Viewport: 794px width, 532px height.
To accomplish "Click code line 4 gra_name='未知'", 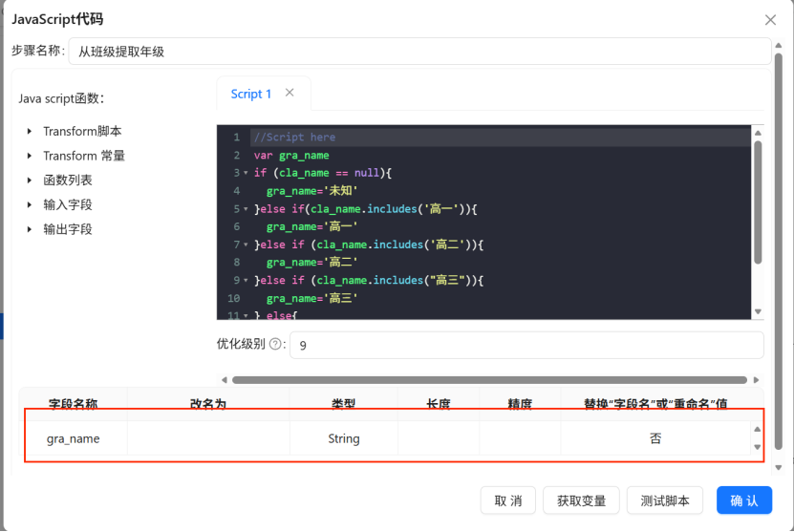I will click(311, 191).
